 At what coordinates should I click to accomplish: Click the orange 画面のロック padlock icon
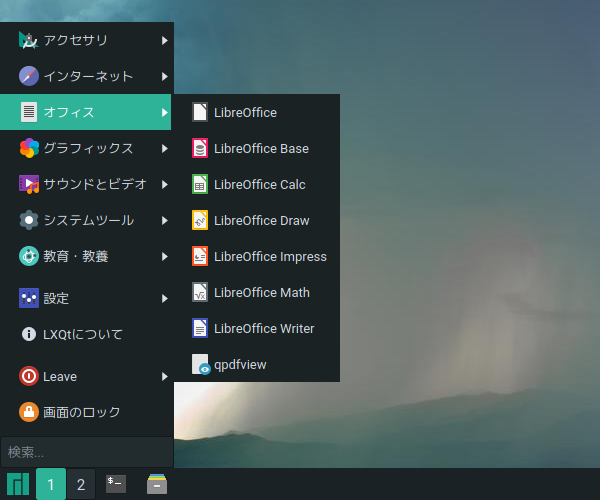[x=29, y=412]
